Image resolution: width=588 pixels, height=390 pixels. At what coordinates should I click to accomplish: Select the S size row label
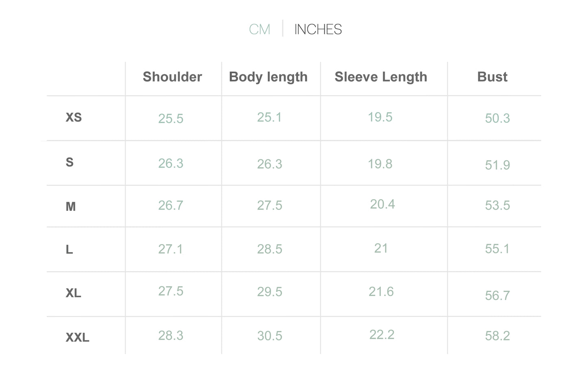coord(70,162)
